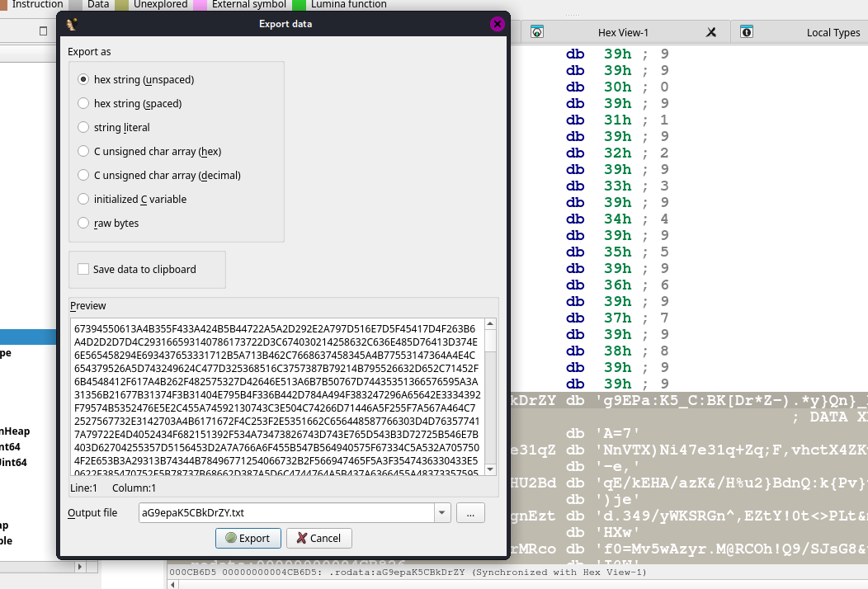Click the Hex View-1 tab icon

537,32
